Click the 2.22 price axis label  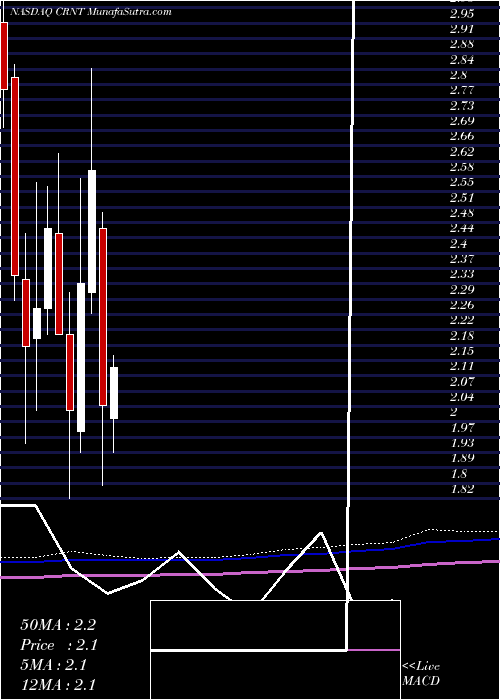(x=462, y=320)
